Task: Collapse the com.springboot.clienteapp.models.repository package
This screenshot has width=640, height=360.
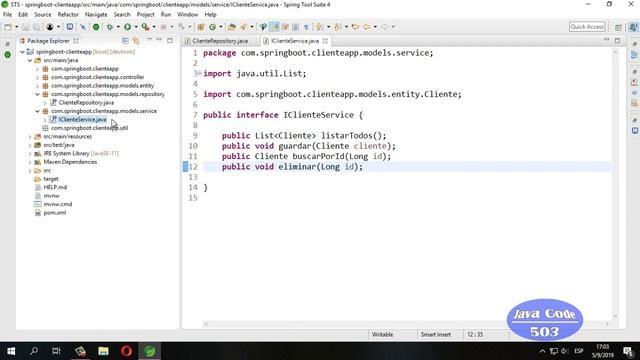Action: [x=38, y=94]
